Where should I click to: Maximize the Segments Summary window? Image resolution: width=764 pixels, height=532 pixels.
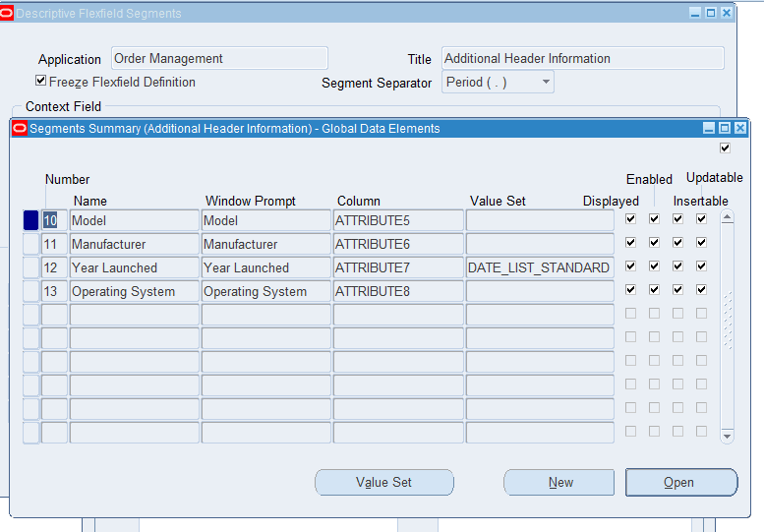[725, 129]
